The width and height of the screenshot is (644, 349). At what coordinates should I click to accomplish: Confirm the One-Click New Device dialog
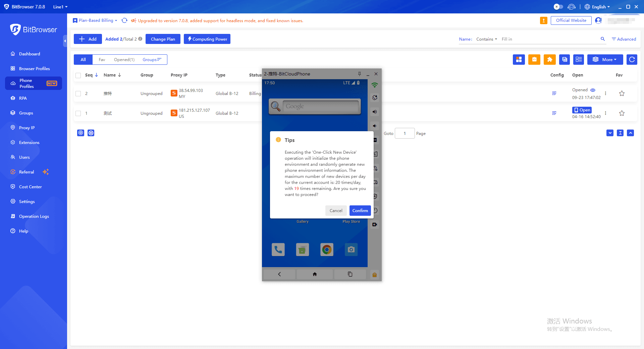360,210
